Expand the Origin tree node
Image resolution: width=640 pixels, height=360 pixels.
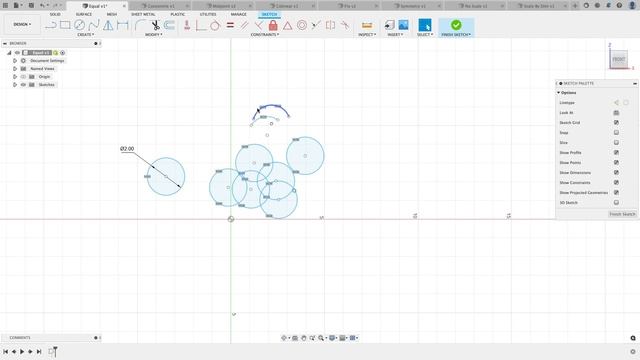coord(15,77)
